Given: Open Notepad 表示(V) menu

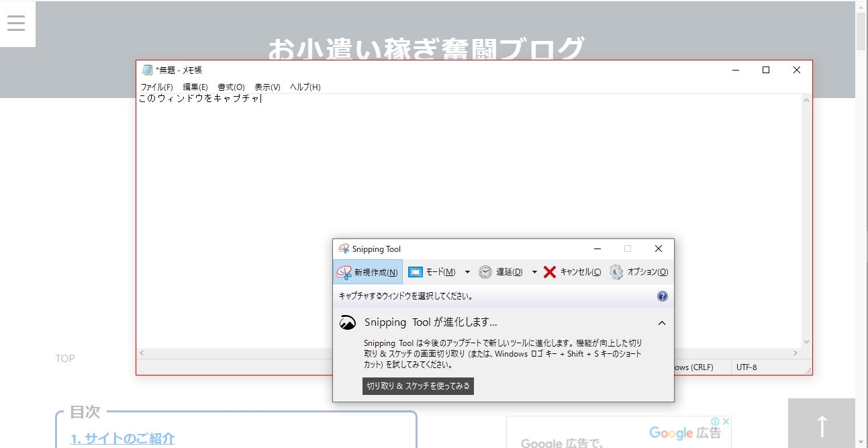Looking at the screenshot, I should pos(267,87).
